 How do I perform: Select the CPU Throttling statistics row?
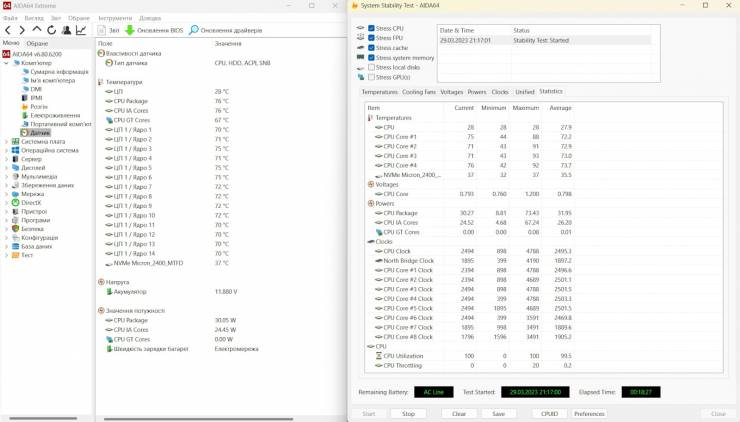tap(470, 365)
